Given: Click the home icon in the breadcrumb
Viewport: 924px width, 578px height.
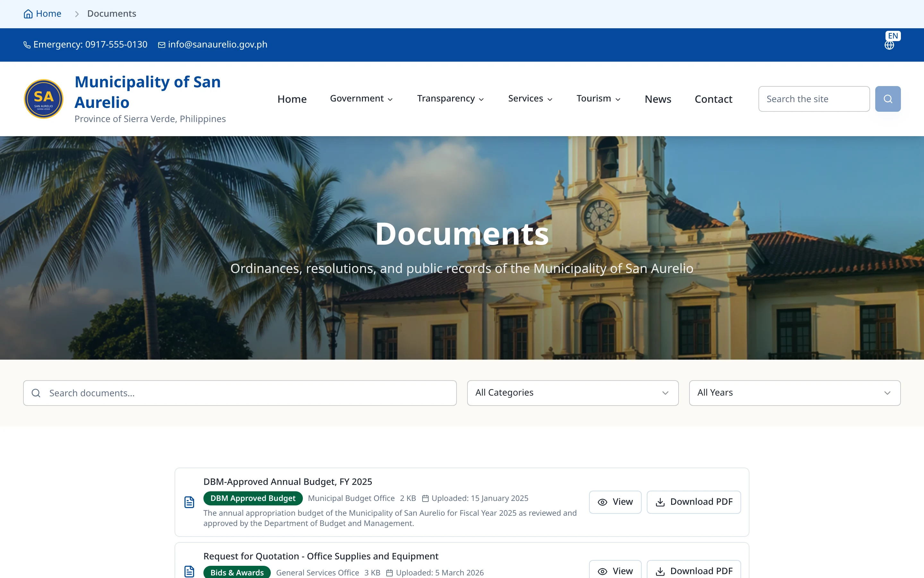Looking at the screenshot, I should [x=28, y=14].
